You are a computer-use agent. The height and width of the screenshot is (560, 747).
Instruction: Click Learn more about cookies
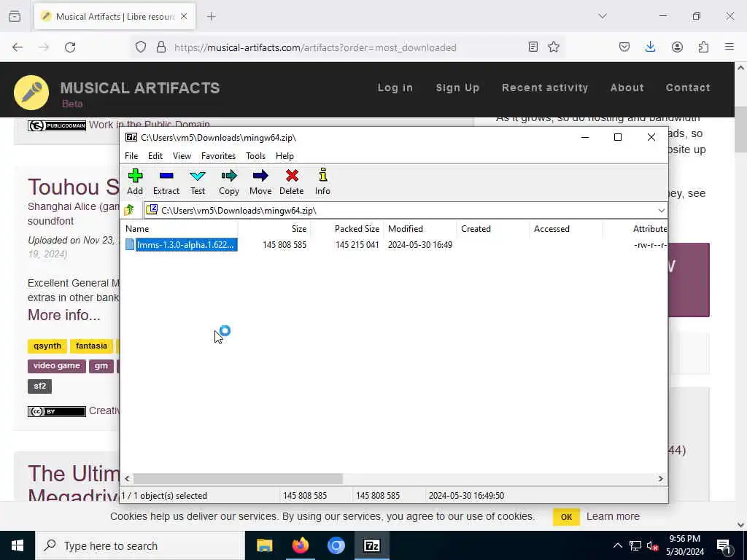coord(613,516)
